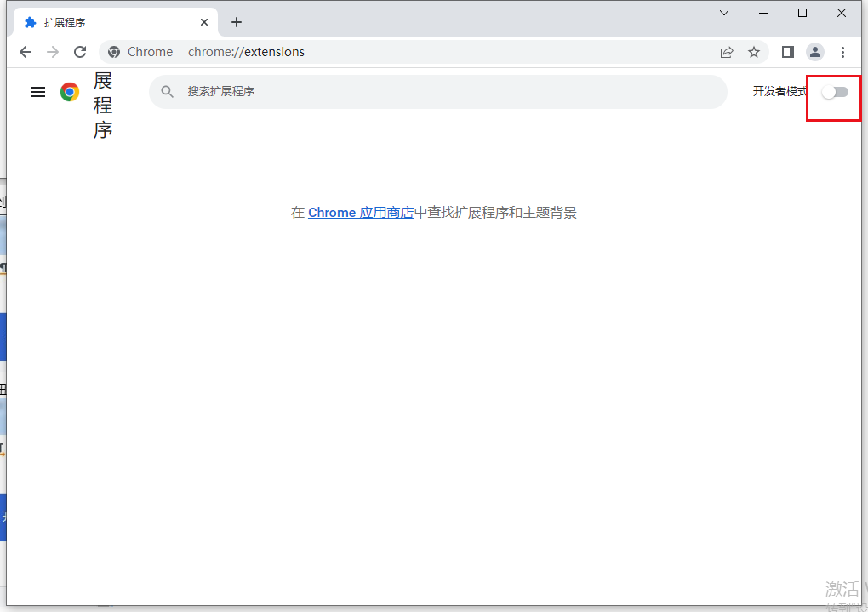Click the extension puzzle icon on the tab
This screenshot has width=868, height=612.
pyautogui.click(x=30, y=22)
